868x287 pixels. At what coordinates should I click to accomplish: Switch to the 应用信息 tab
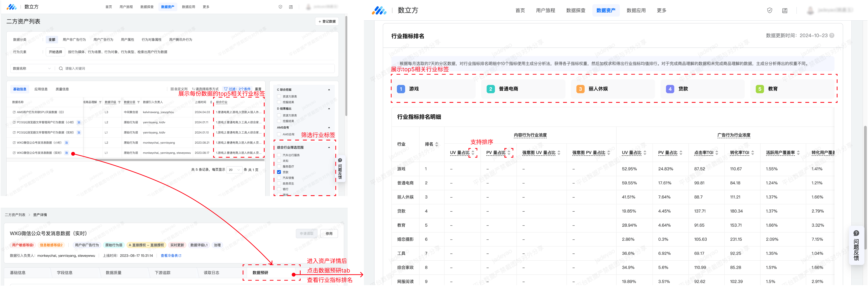coord(41,89)
